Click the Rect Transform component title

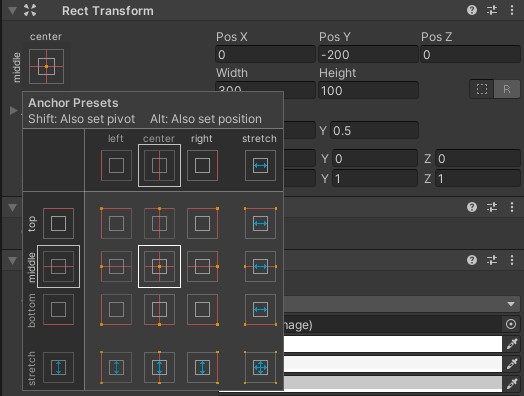(108, 11)
